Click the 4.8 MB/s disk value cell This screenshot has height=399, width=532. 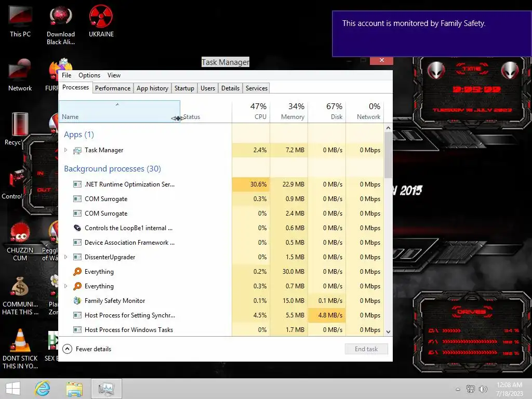[327, 315]
